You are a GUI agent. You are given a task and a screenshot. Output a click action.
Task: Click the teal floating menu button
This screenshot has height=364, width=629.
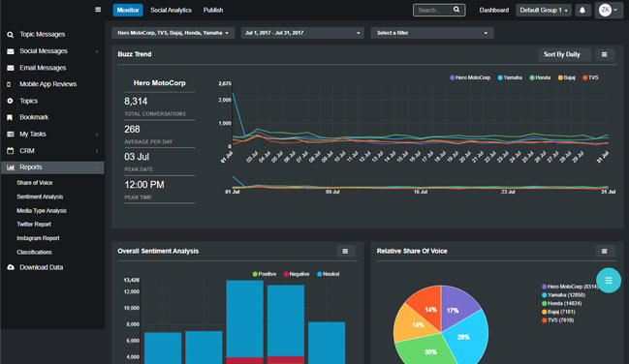point(609,280)
